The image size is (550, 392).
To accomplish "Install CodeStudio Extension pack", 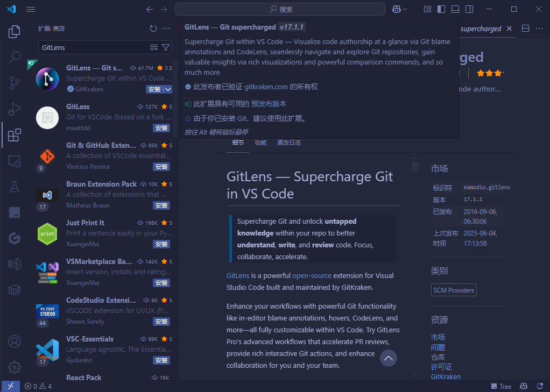I will [x=161, y=322].
